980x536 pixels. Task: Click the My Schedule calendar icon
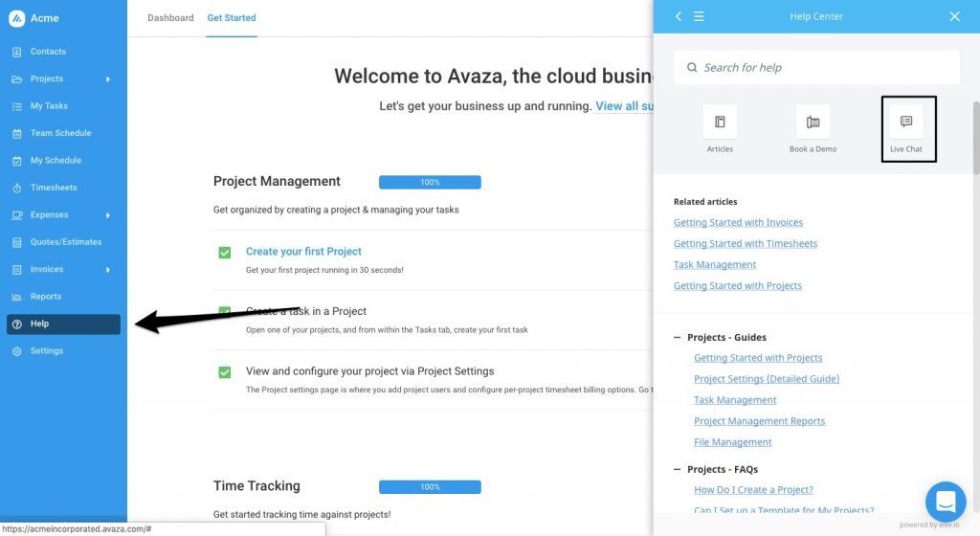[17, 161]
